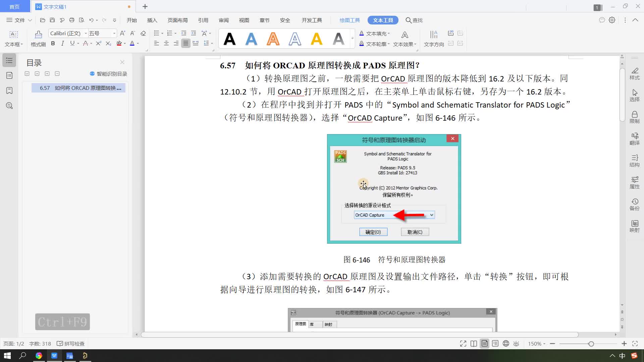This screenshot has height=362, width=644.
Task: Click the Text Direction button
Action: 434,39
